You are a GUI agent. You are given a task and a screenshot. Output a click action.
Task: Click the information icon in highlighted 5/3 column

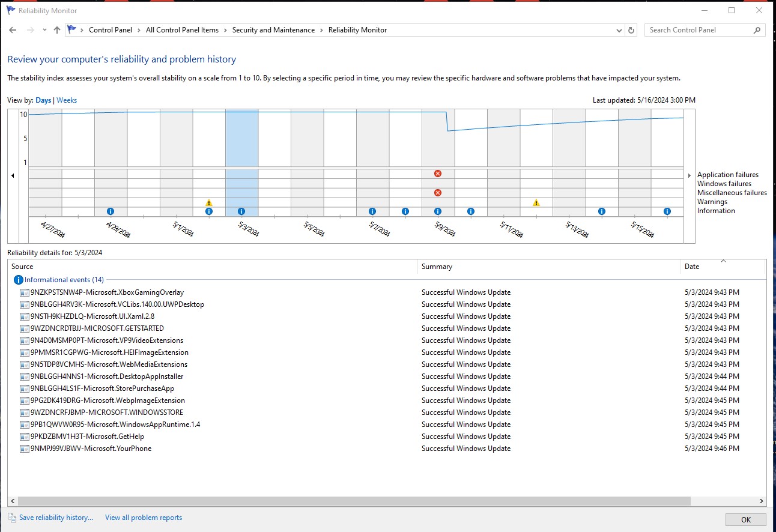pos(241,211)
